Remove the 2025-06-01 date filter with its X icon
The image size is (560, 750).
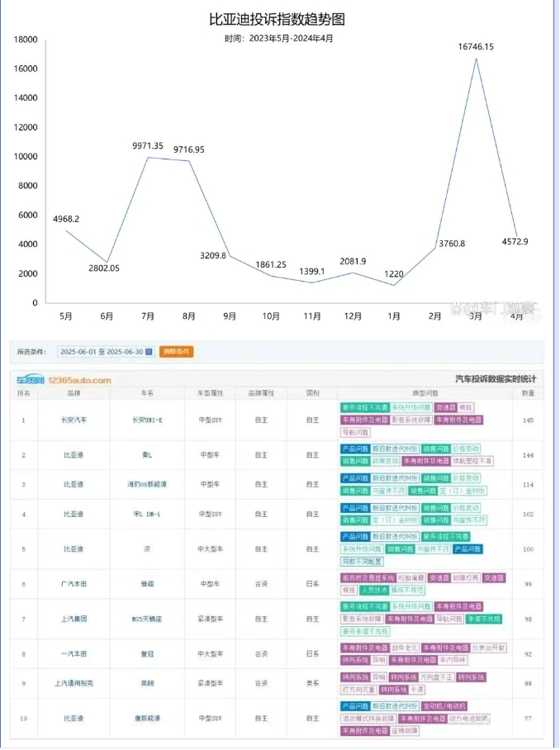click(149, 351)
